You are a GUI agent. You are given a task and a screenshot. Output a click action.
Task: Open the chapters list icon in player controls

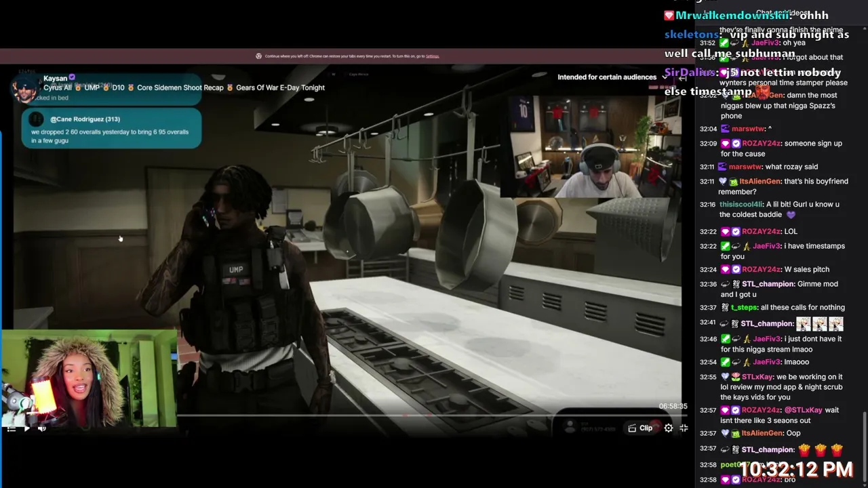pos(12,428)
